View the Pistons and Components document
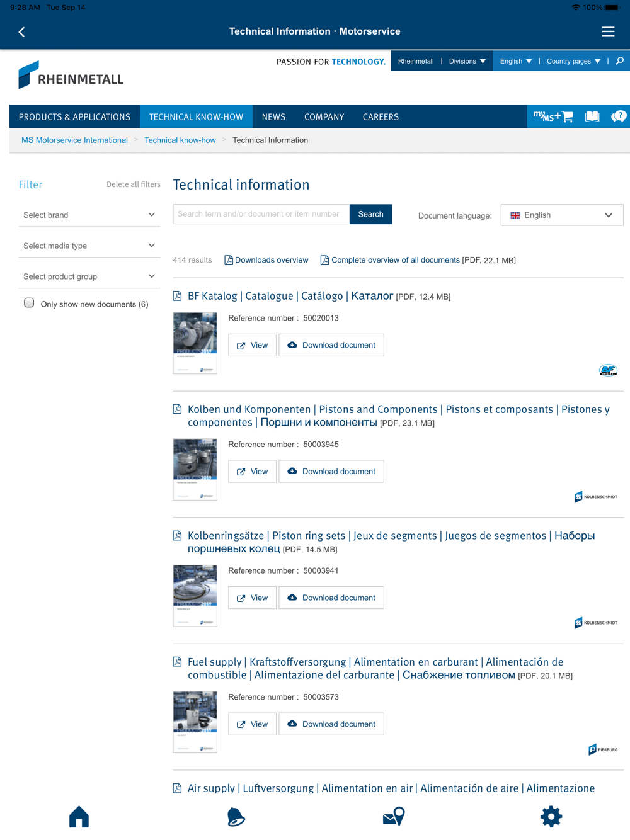 point(252,471)
